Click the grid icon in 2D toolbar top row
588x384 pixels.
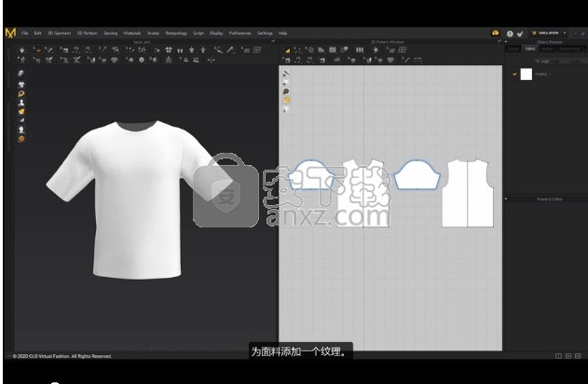[x=403, y=50]
